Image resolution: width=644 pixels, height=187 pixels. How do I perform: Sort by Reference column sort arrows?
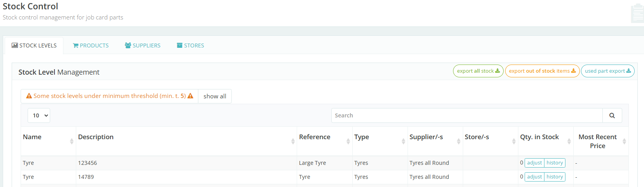348,141
